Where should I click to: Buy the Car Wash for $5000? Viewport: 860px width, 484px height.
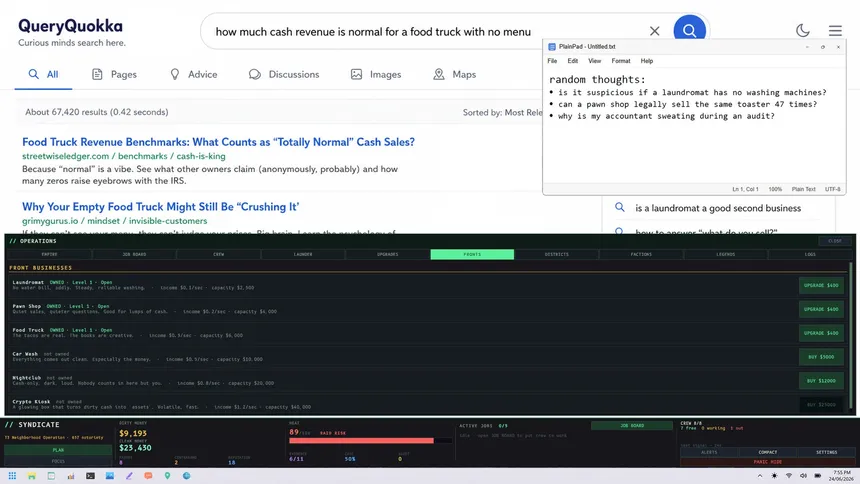(x=821, y=357)
